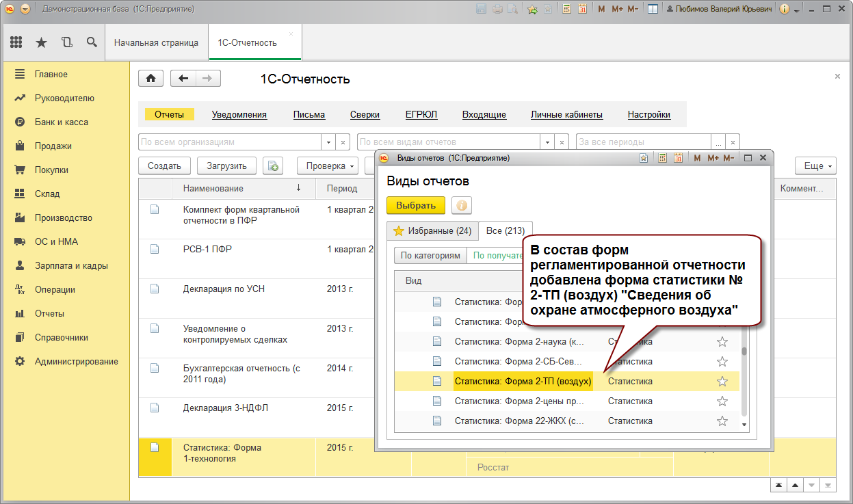Screen dimensions: 853x504
Task: Click the search magnifier icon
Action: pyautogui.click(x=92, y=42)
